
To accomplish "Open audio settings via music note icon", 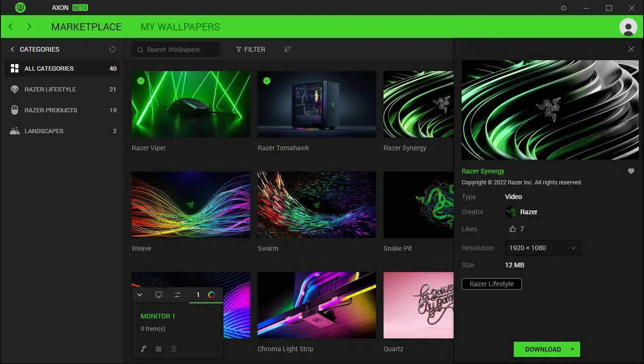I will click(x=143, y=349).
